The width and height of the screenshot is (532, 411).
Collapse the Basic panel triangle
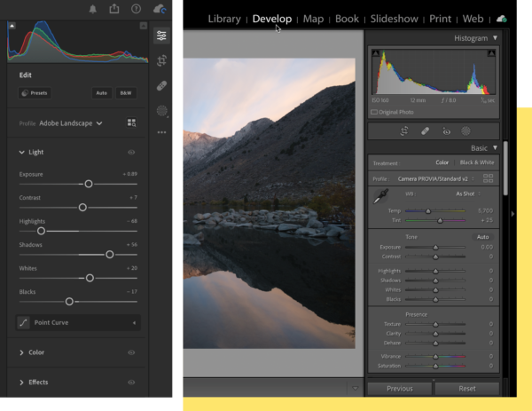click(495, 147)
